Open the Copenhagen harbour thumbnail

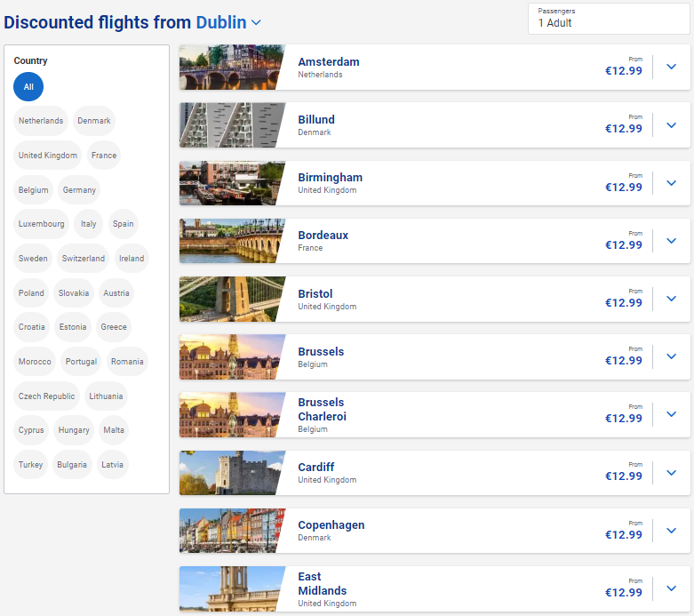click(231, 531)
